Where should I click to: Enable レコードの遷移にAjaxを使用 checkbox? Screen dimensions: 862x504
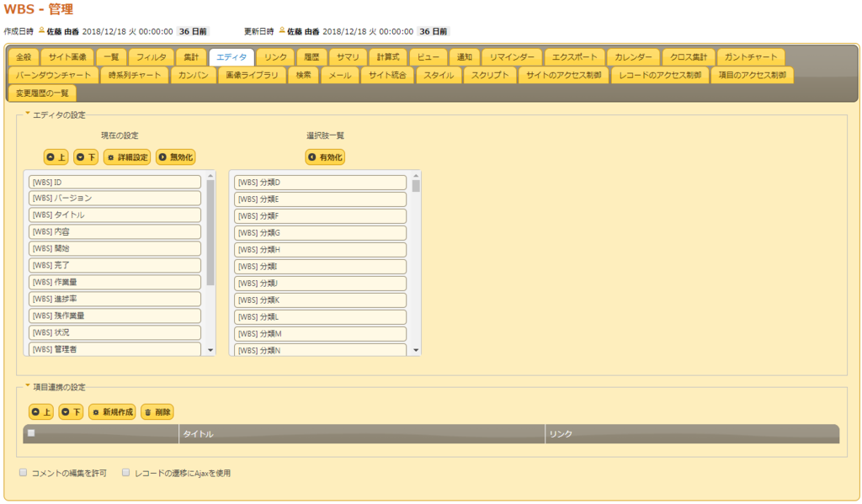(126, 473)
